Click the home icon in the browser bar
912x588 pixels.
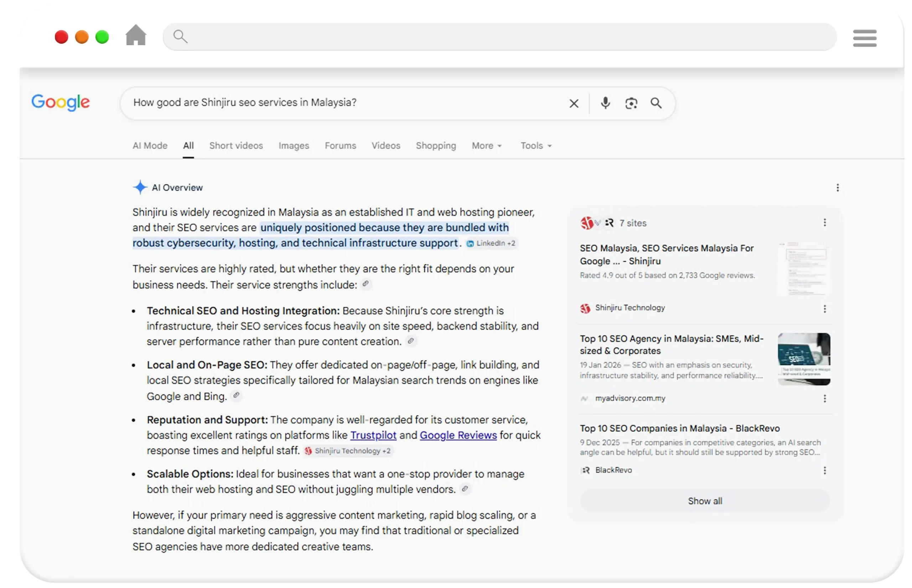click(136, 35)
